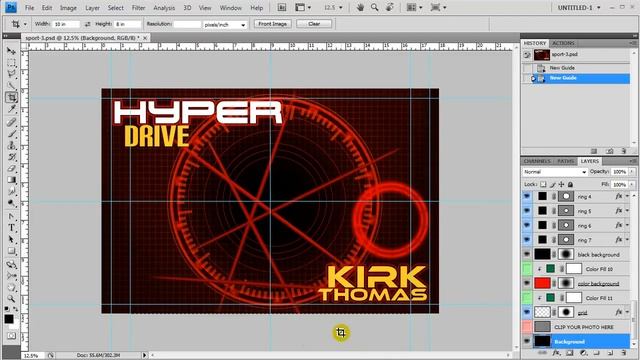Show the Color Fill 10 layer
The image size is (640, 360).
(x=527, y=269)
